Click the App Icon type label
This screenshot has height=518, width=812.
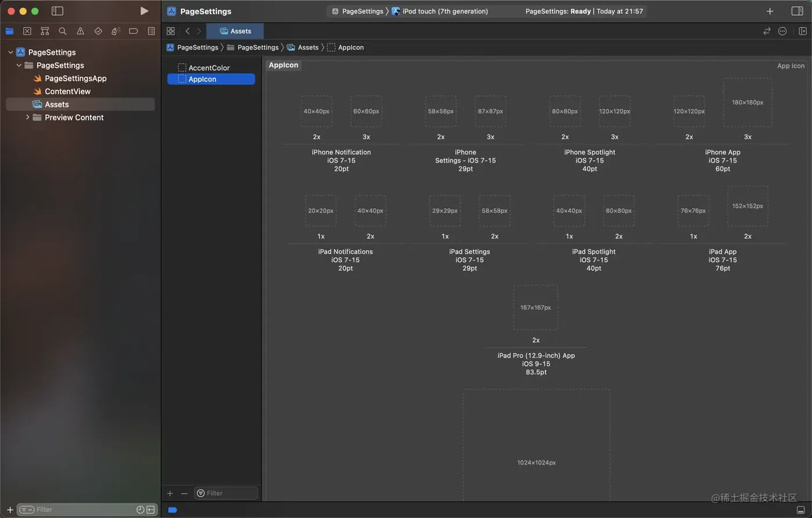point(791,66)
